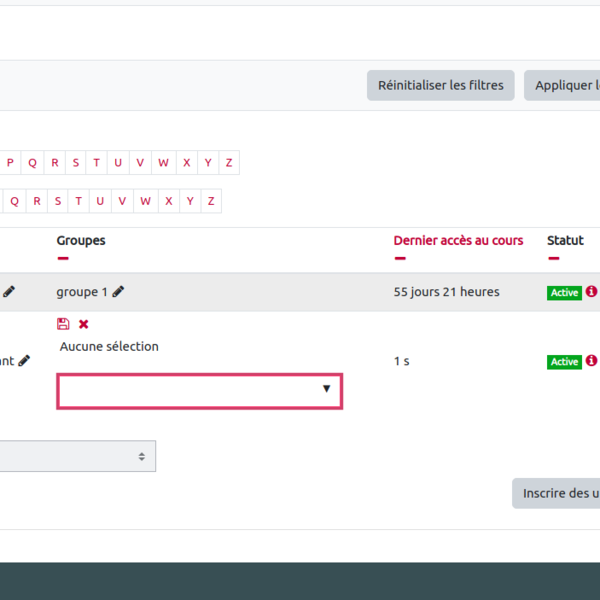Screen dimensions: 600x600
Task: Hide the Dernier accès au cours column via dash
Action: click(400, 258)
